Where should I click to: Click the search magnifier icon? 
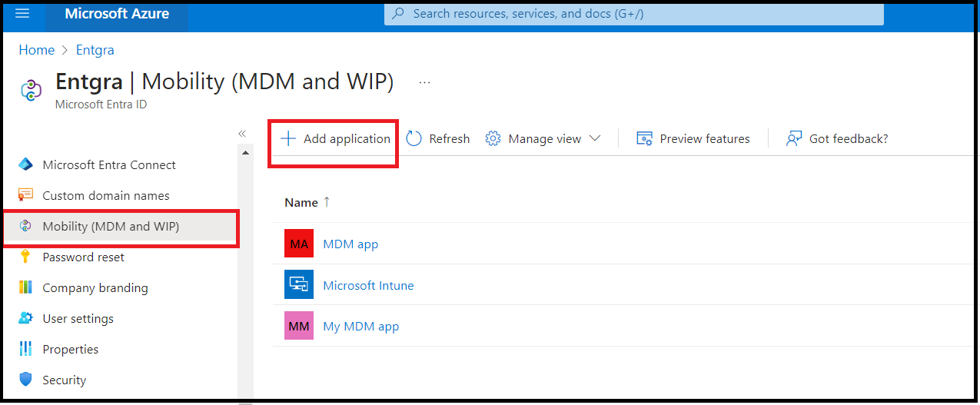point(398,14)
